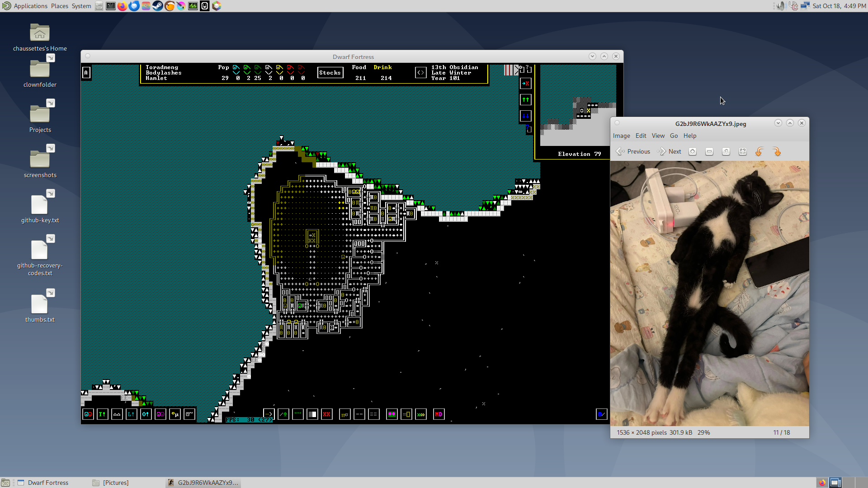Open the Applications menu

click(x=30, y=6)
